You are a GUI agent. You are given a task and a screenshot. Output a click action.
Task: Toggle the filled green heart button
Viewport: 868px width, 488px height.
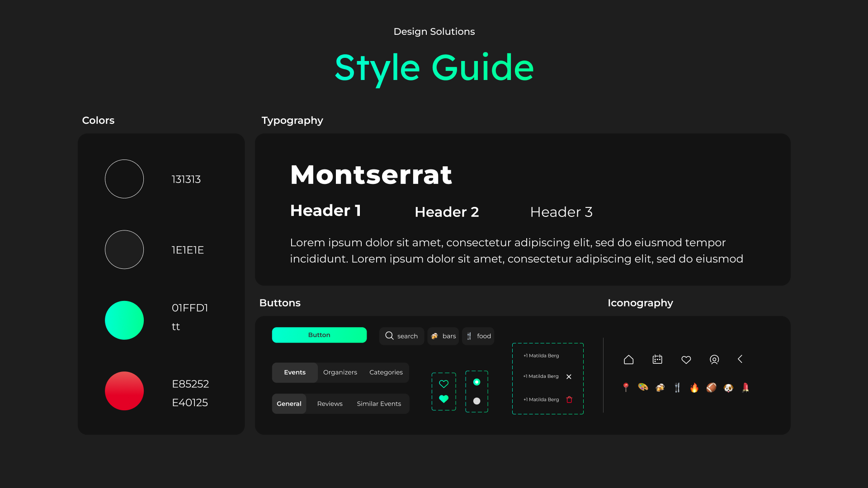pos(444,399)
